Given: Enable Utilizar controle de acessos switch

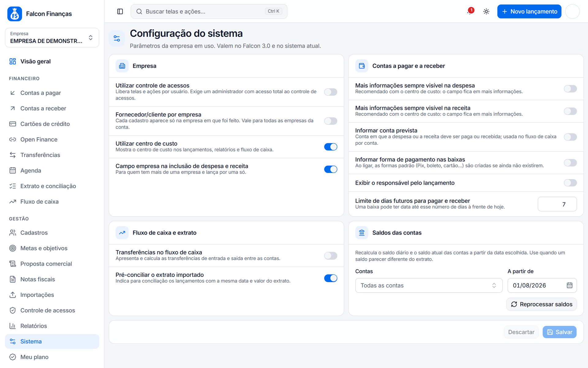Looking at the screenshot, I should (331, 92).
